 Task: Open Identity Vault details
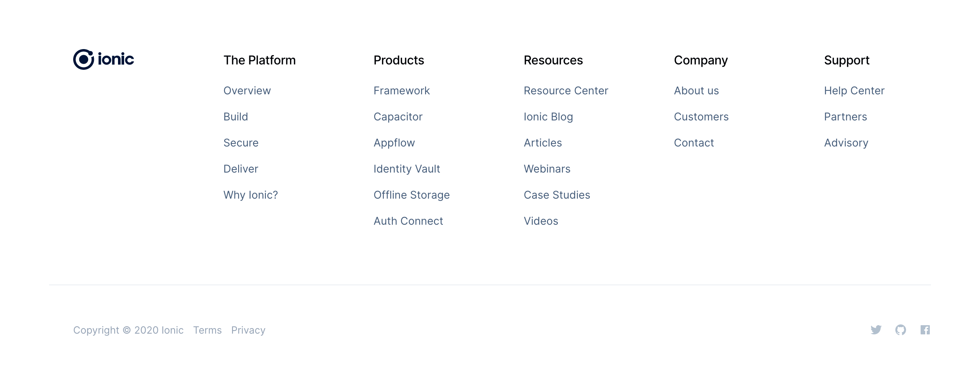coord(407,169)
